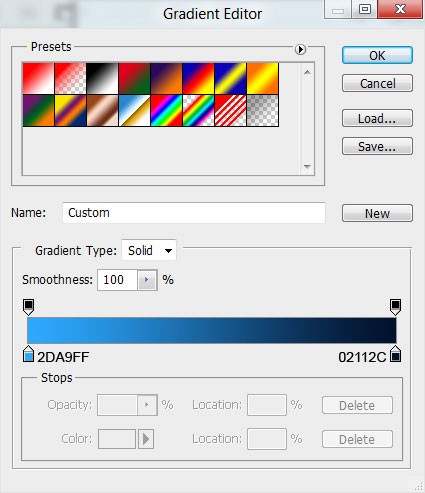Open the Gradient Type dropdown
The image size is (425, 493).
tap(149, 250)
